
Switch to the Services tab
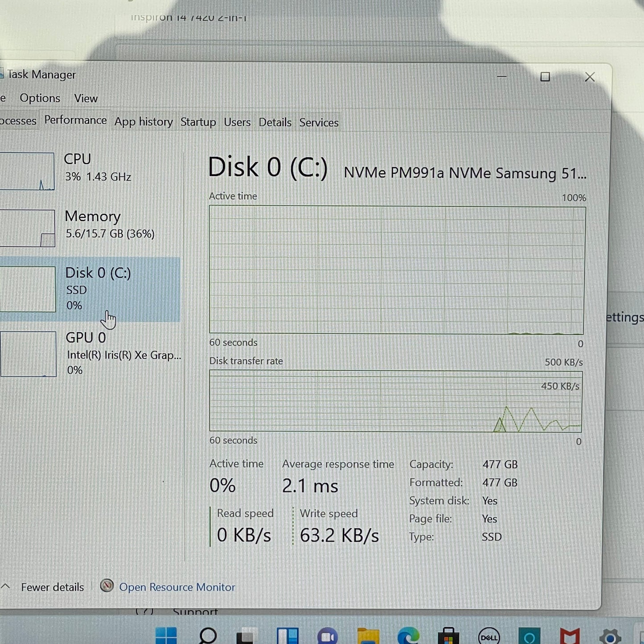pos(319,123)
